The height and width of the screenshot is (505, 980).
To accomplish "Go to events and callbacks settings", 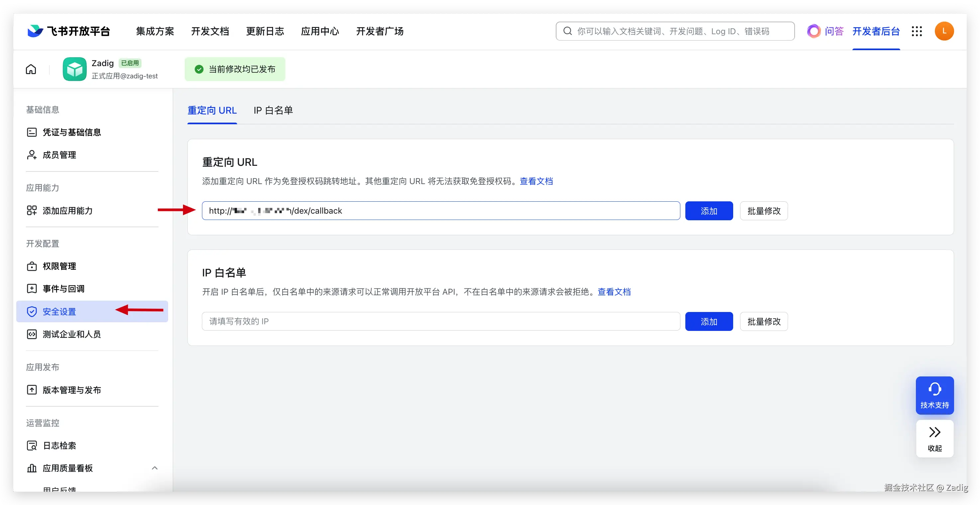I will [63, 289].
